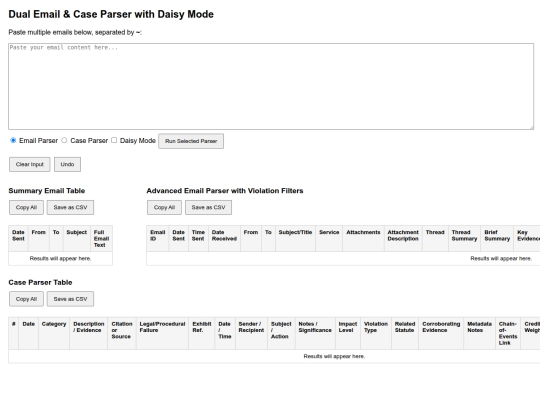Copy All in Advanced Email Parser section
The height and width of the screenshot is (405, 540).
point(164,207)
